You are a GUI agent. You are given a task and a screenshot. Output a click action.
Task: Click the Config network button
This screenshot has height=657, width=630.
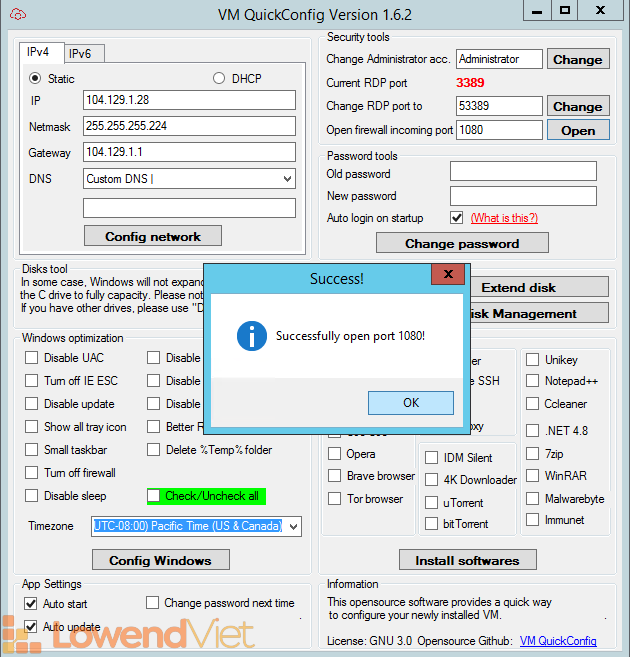[153, 237]
